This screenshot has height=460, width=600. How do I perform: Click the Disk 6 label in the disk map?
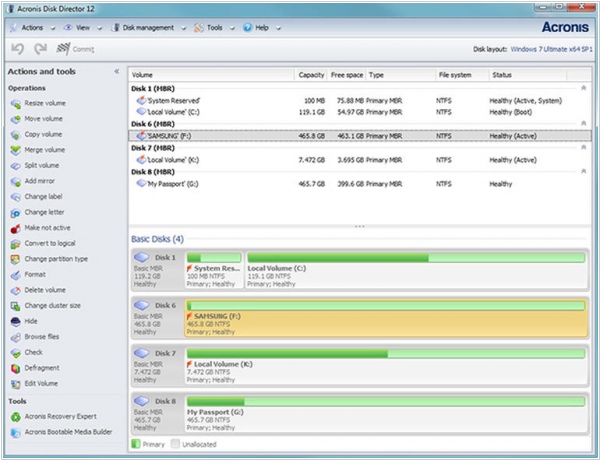165,305
